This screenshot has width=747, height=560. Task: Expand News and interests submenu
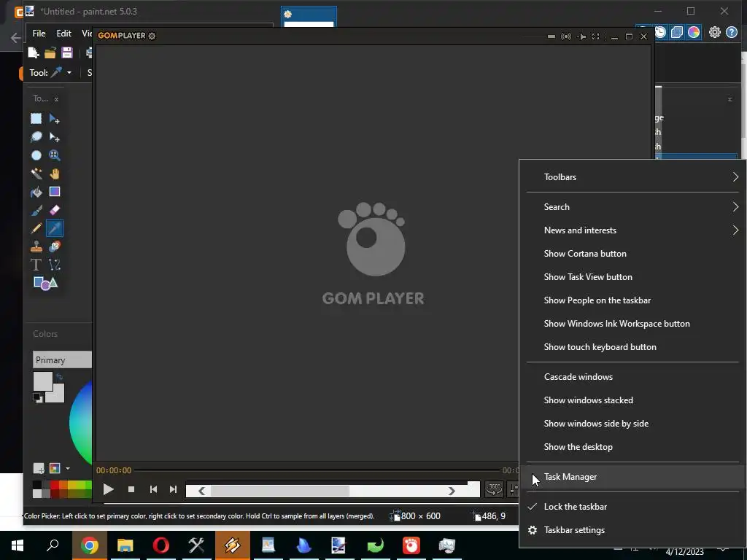632,230
